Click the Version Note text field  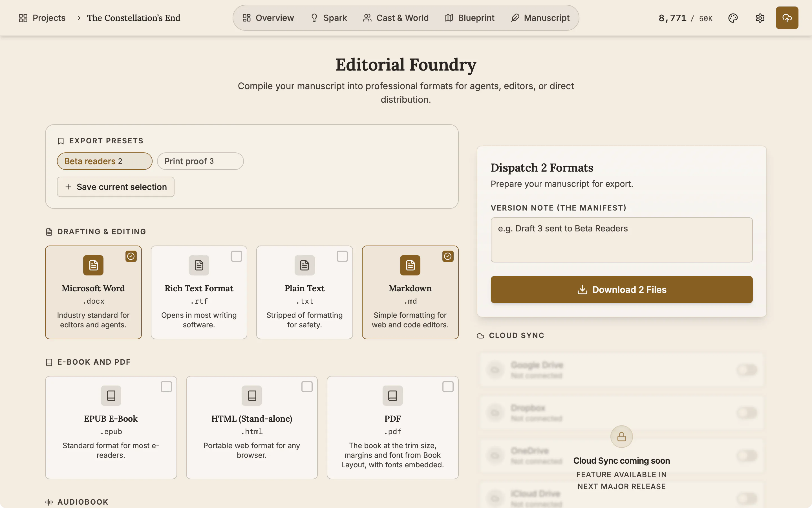[621, 240]
